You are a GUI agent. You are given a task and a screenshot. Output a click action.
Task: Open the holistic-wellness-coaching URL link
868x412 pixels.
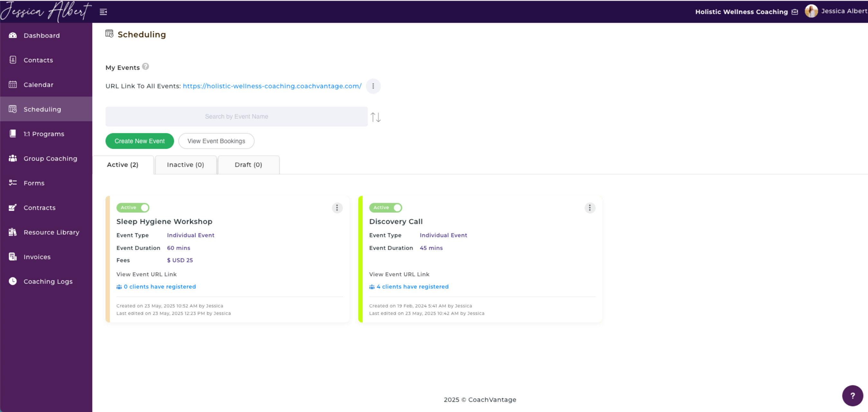pyautogui.click(x=272, y=86)
